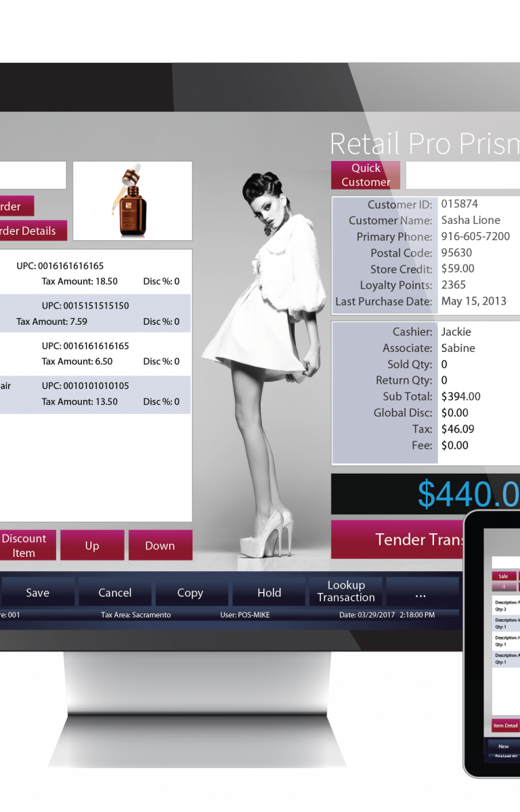
Task: Select cashier name Jackie
Action: 456,332
